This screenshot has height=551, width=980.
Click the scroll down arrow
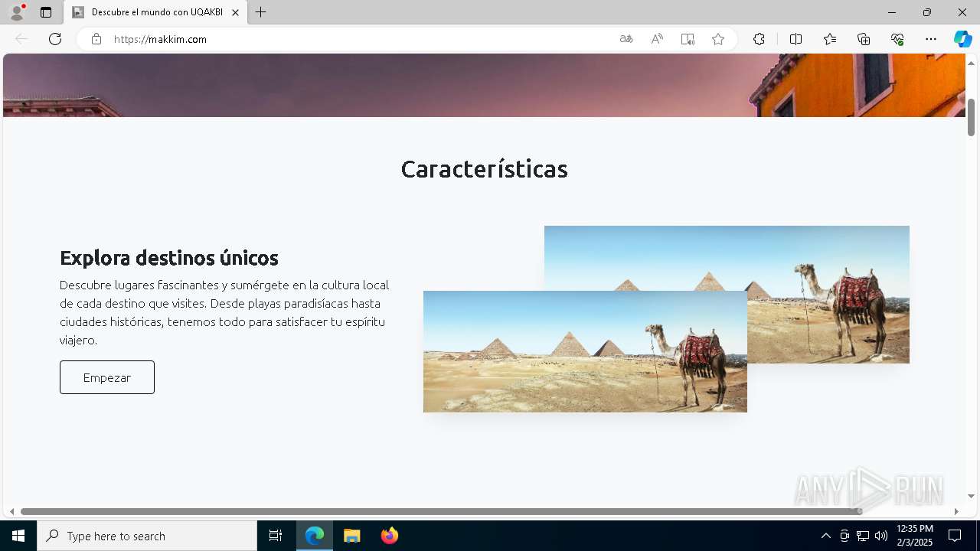(x=971, y=496)
